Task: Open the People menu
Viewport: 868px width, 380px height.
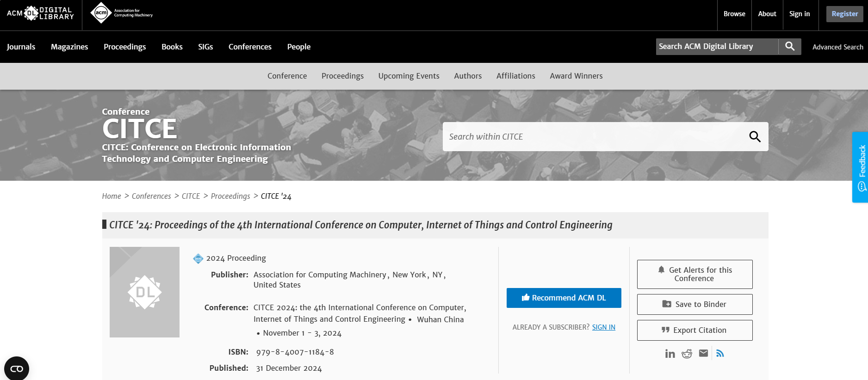Action: [x=299, y=47]
